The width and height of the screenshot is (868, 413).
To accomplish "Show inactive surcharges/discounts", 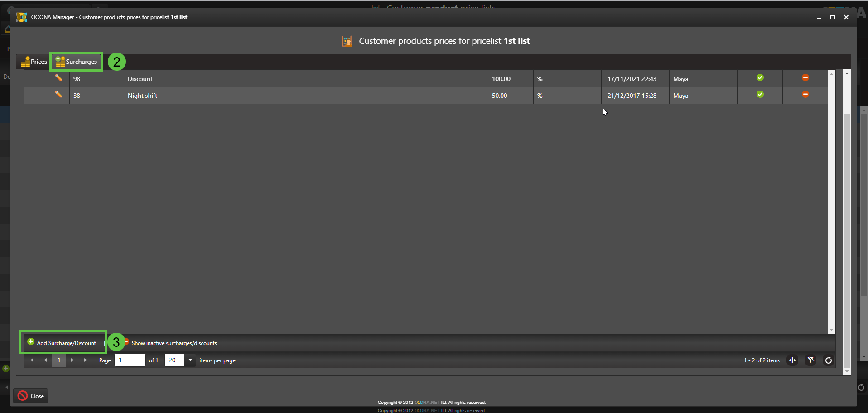I will tap(174, 343).
